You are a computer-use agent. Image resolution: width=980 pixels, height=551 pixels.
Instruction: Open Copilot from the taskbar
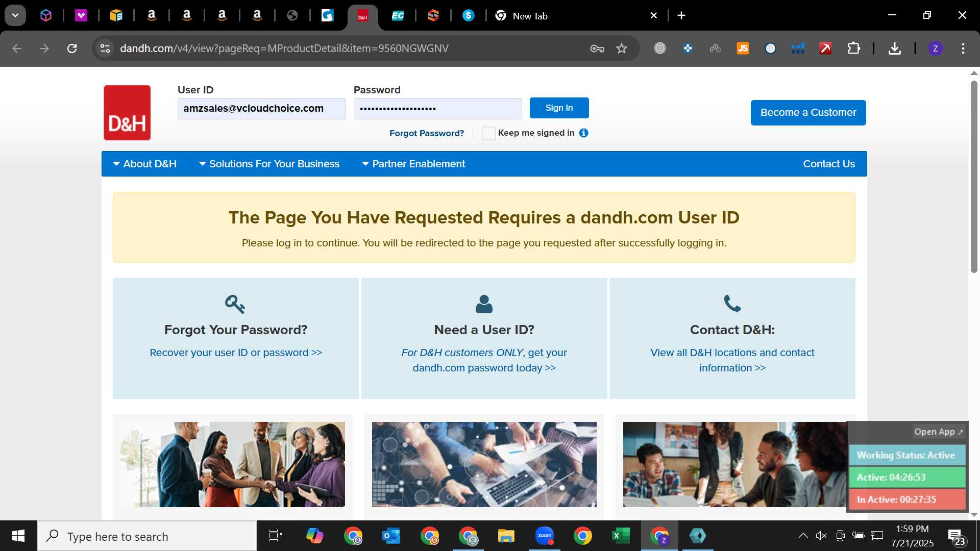(314, 536)
